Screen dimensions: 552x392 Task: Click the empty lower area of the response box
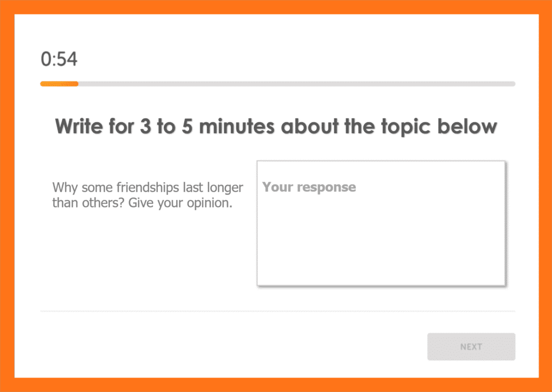381,253
